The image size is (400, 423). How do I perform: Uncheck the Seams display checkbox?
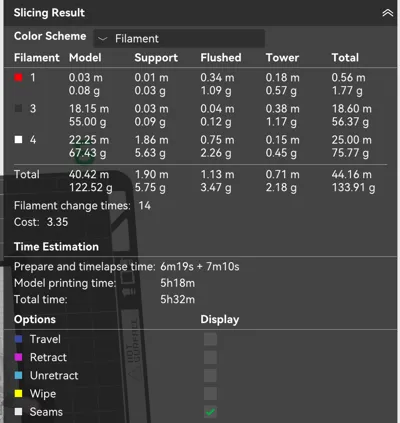(210, 412)
